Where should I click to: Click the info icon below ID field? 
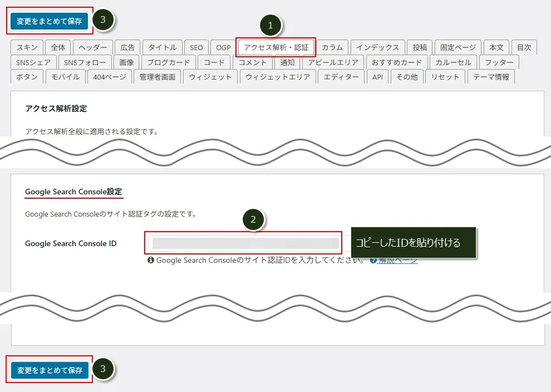click(x=150, y=260)
